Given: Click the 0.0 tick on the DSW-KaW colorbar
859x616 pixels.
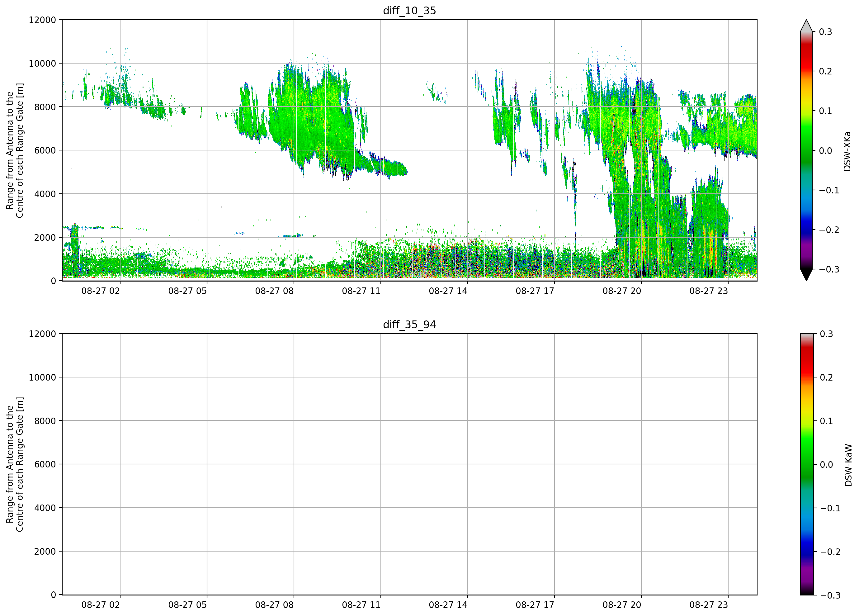Looking at the screenshot, I should coord(826,464).
